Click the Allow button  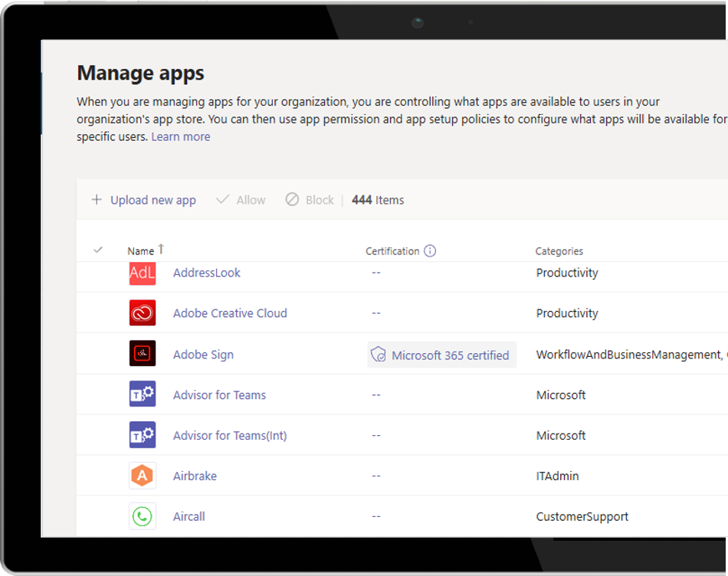click(241, 200)
